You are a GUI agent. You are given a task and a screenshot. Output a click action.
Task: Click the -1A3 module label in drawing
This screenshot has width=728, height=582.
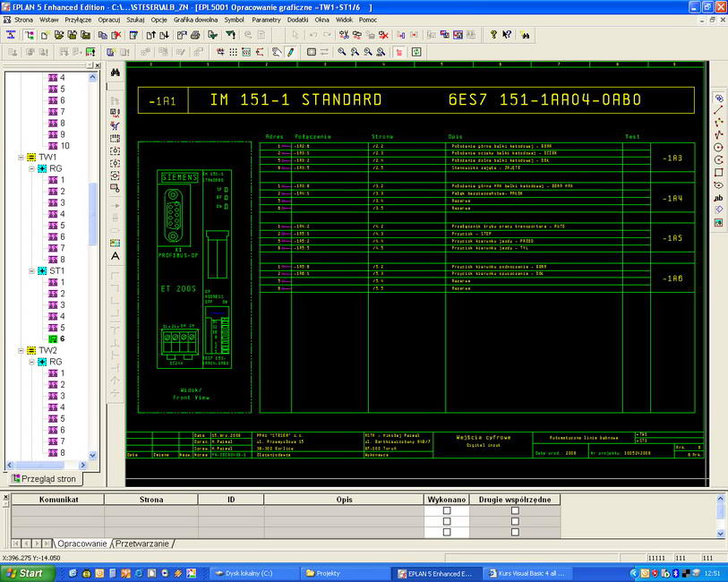pyautogui.click(x=672, y=158)
